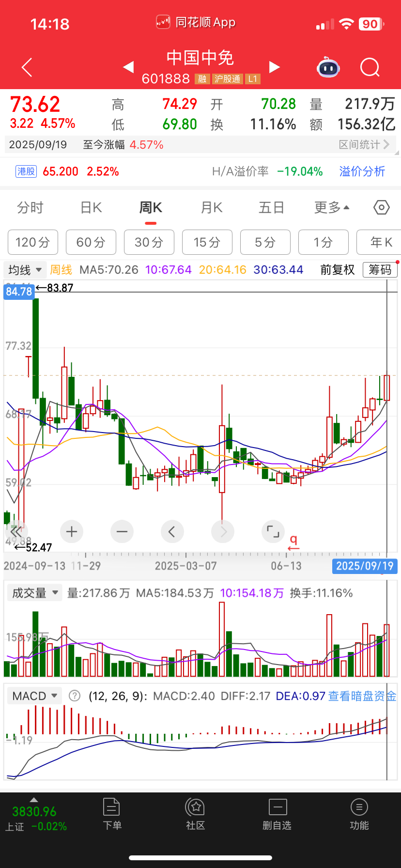Viewport: 401px width, 868px height.
Task: Tap the red q marker on chart
Action: click(293, 542)
